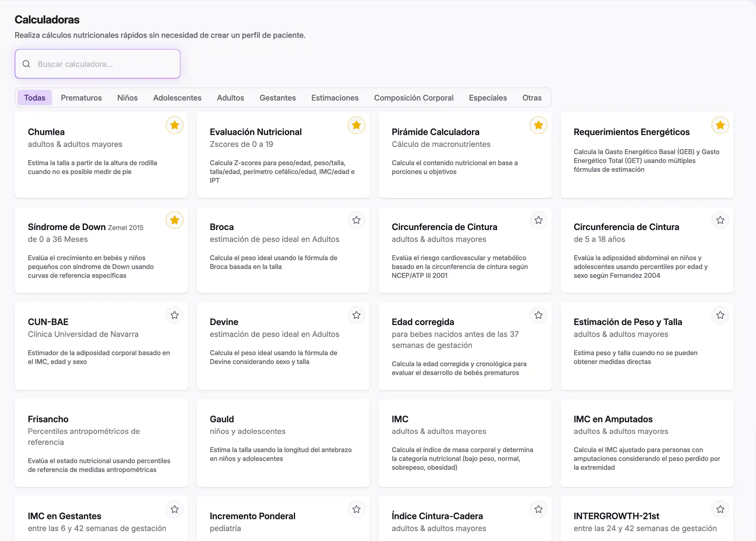Select the Composición Corporal tab
This screenshot has width=756, height=541.
pos(413,98)
